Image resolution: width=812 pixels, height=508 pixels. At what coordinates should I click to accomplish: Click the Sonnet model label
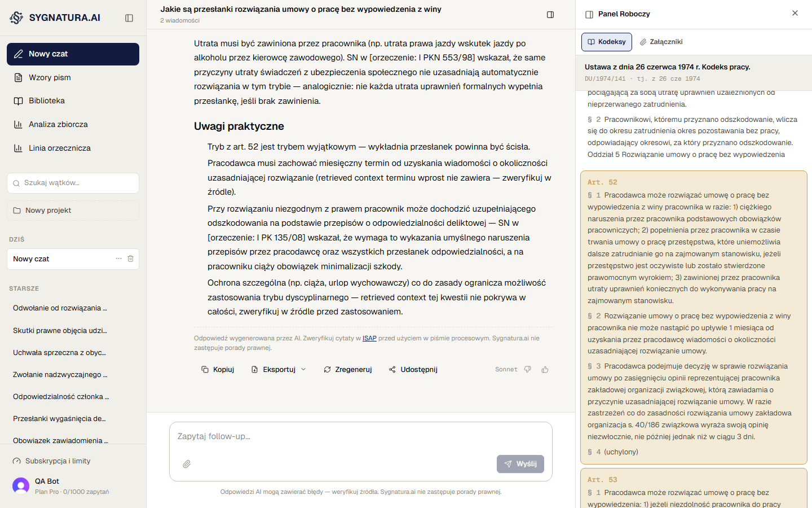coord(506,370)
